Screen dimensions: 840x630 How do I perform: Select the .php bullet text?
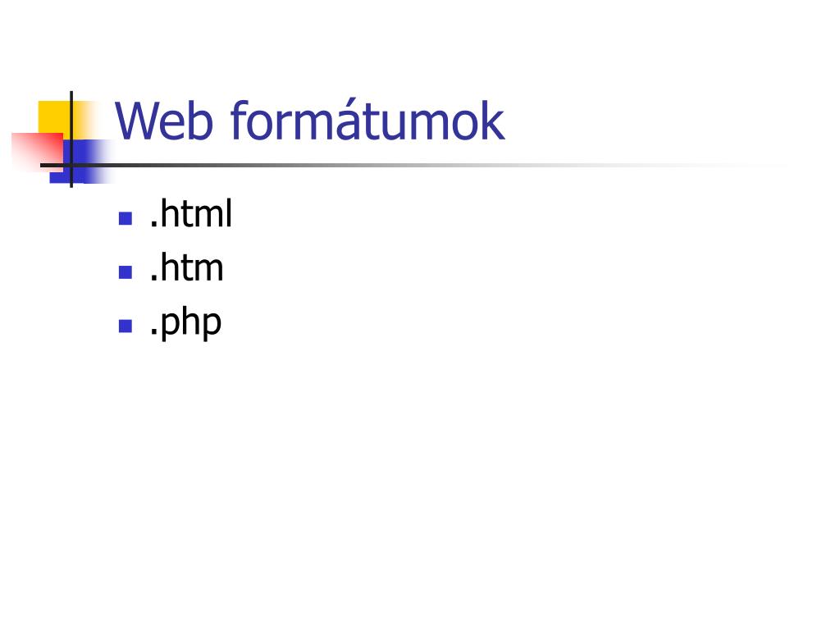click(x=185, y=323)
